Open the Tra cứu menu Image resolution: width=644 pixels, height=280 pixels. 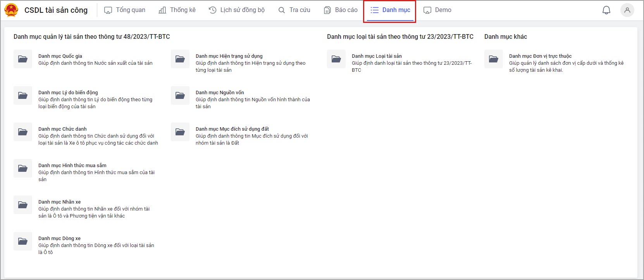294,10
